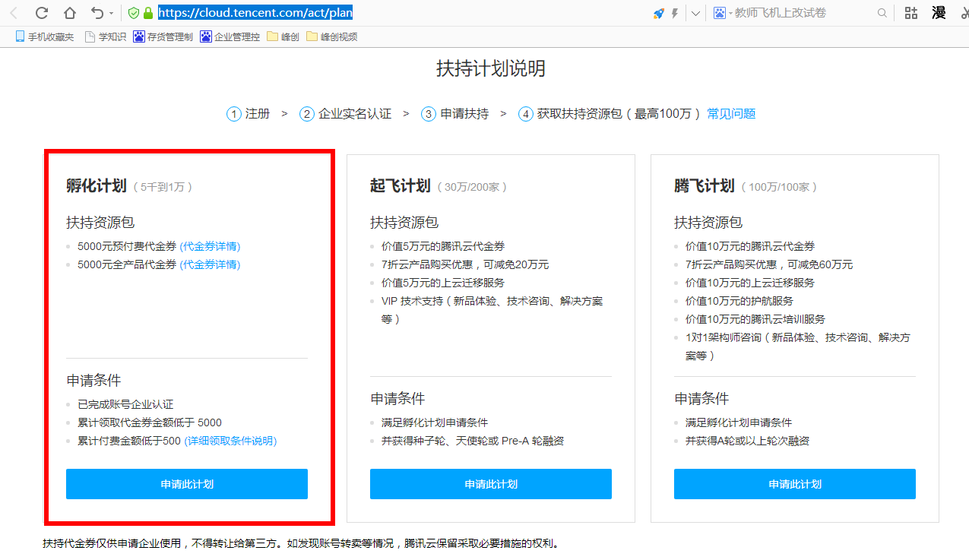Click the lightning bolt speed mode icon
Screen dimensions: 969x560
coord(674,13)
